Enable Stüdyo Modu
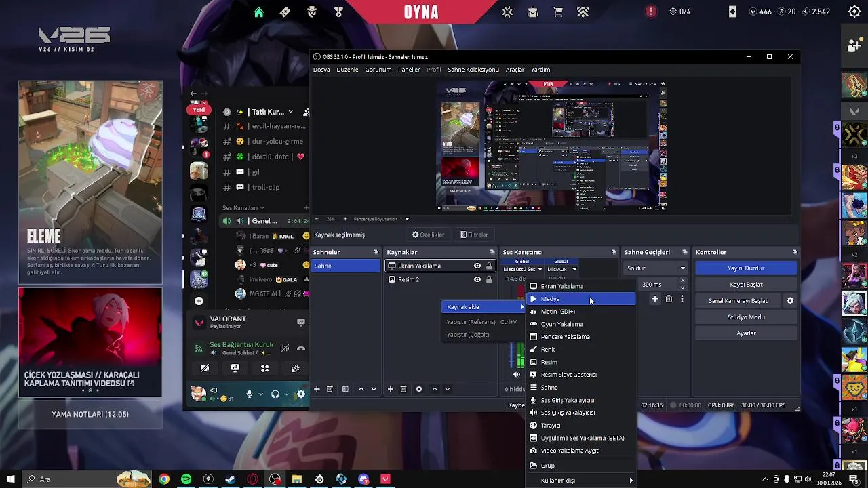The height and width of the screenshot is (488, 868). 746,317
